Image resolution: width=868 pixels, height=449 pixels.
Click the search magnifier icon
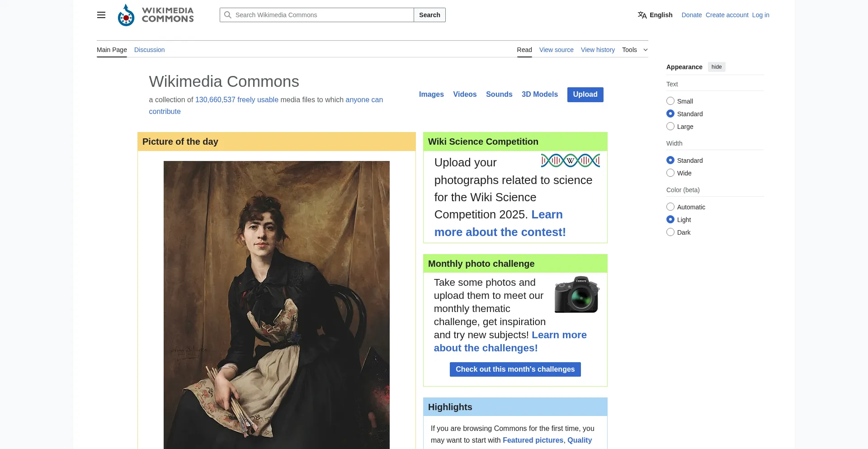tap(228, 15)
